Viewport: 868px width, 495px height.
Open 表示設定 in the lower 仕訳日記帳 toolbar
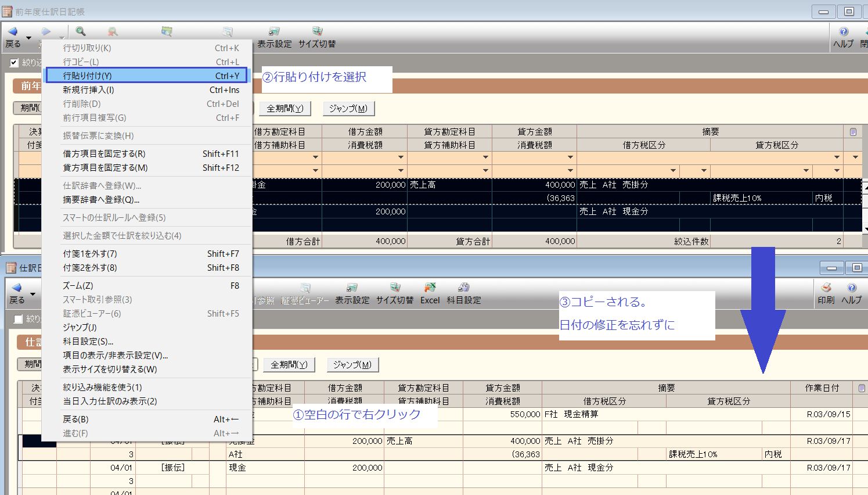pyautogui.click(x=352, y=294)
